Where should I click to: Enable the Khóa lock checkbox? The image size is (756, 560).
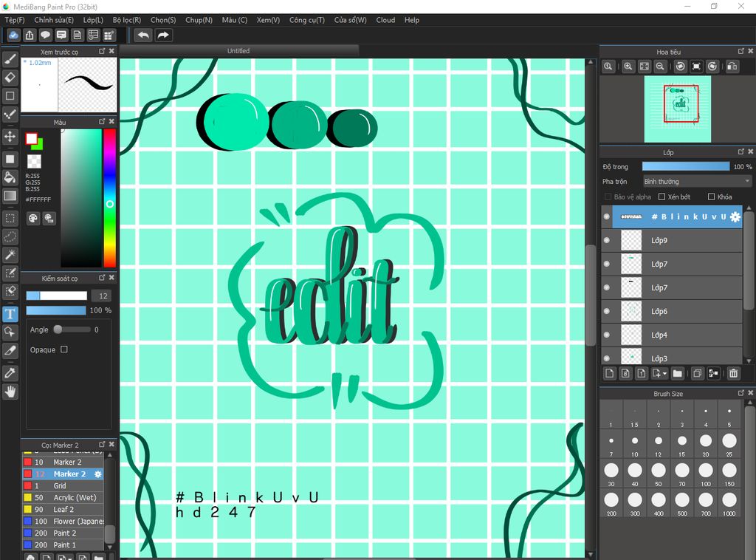711,197
